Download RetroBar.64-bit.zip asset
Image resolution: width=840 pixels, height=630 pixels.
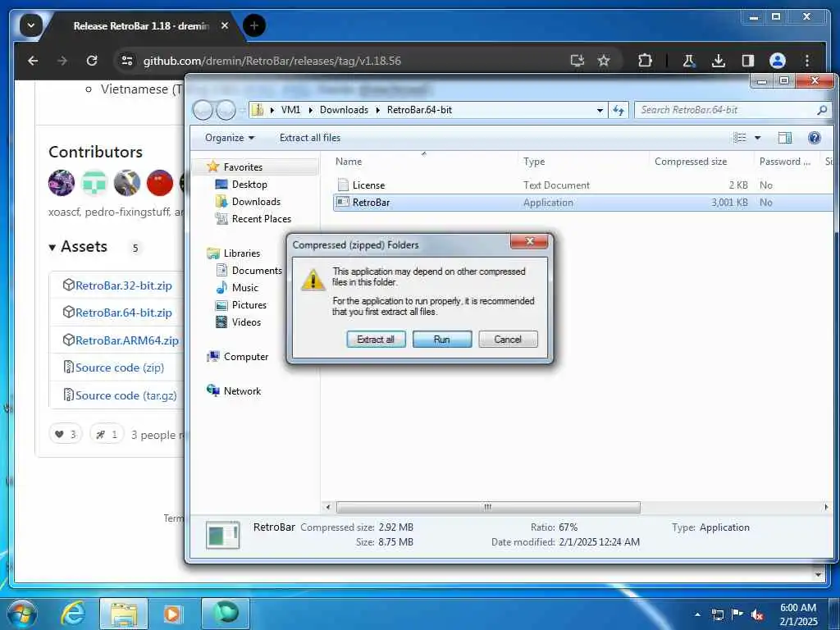pyautogui.click(x=124, y=313)
